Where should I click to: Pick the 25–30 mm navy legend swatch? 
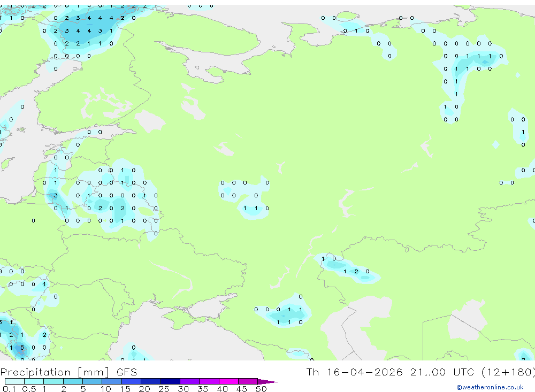(x=170, y=381)
